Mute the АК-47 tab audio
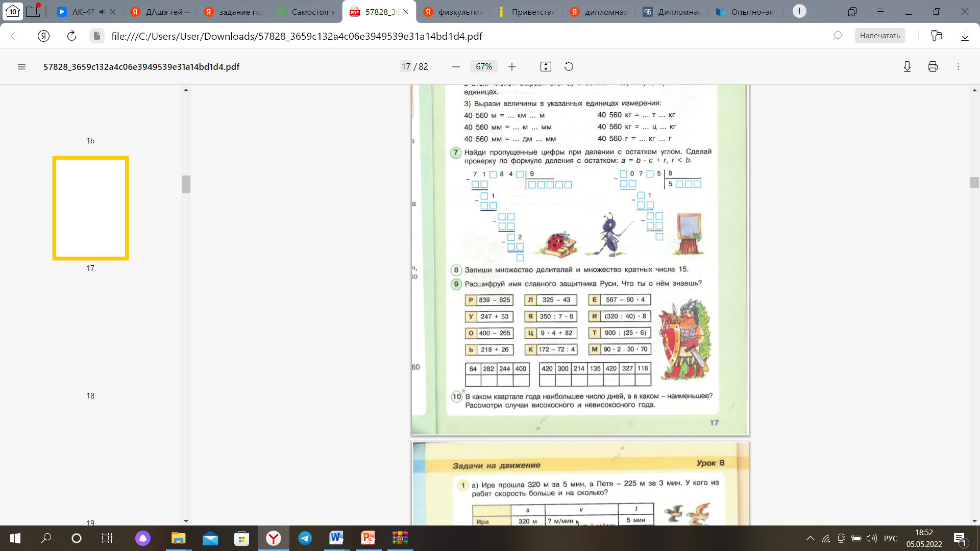Screen dimensions: 980x551 (x=102, y=12)
